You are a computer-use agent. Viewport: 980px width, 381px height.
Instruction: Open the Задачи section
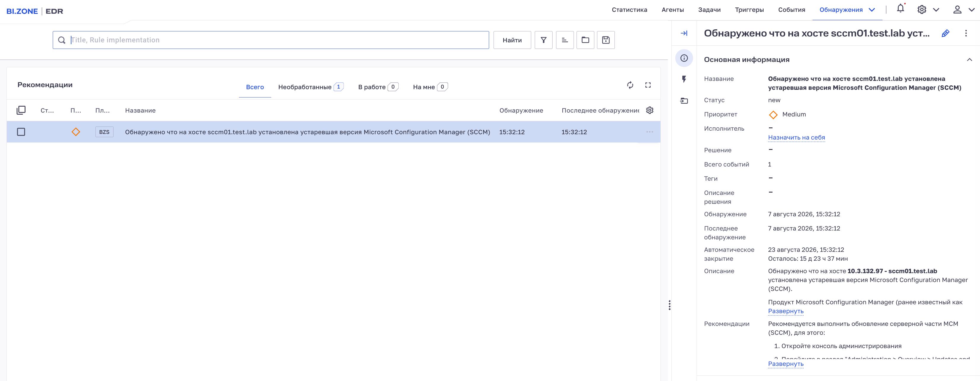pyautogui.click(x=709, y=10)
